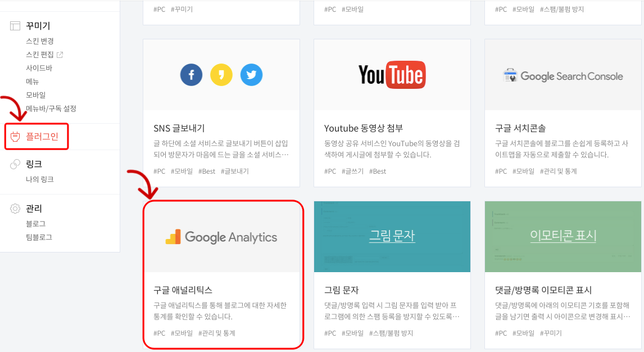Click the Facebook circle icon
The width and height of the screenshot is (644, 352).
point(192,75)
